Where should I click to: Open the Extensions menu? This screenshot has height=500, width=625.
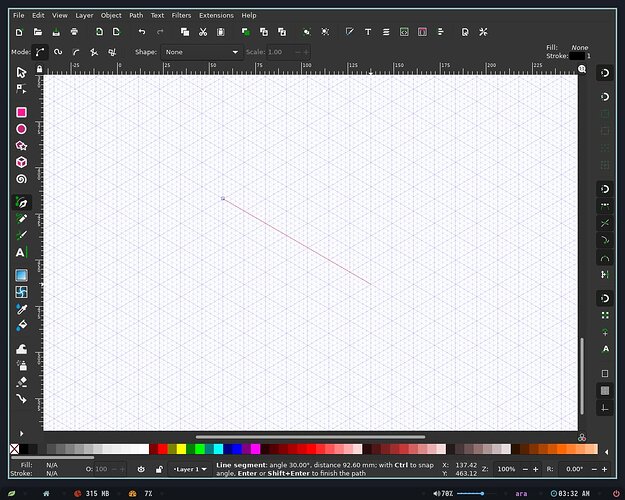pos(216,16)
